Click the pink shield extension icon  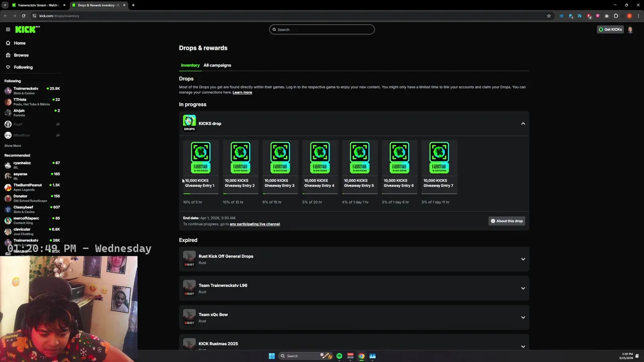tap(598, 16)
